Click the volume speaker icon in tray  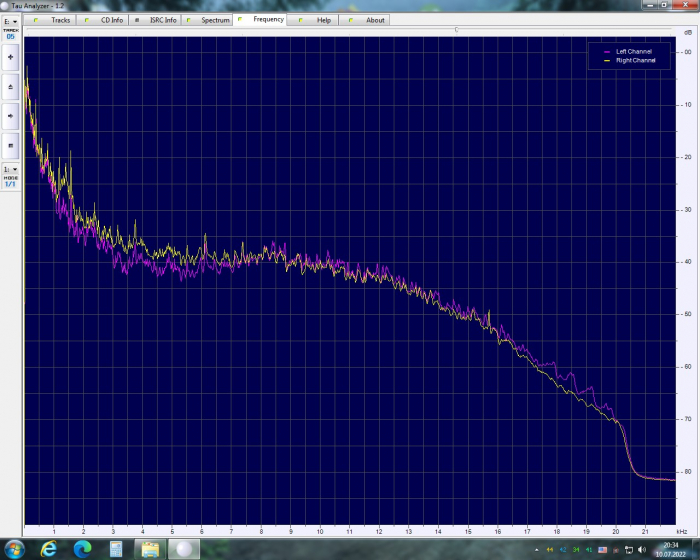[641, 549]
